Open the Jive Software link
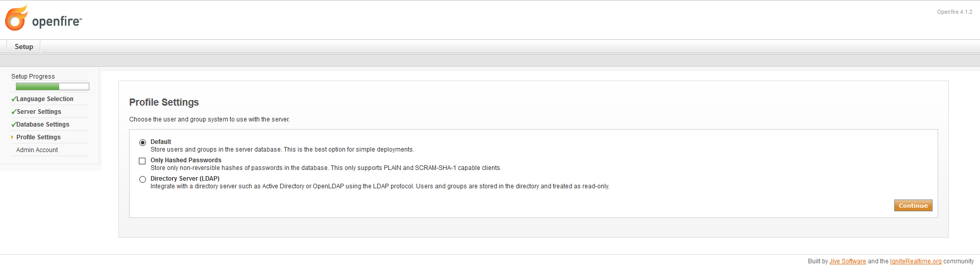This screenshot has height=271, width=980. (x=847, y=261)
